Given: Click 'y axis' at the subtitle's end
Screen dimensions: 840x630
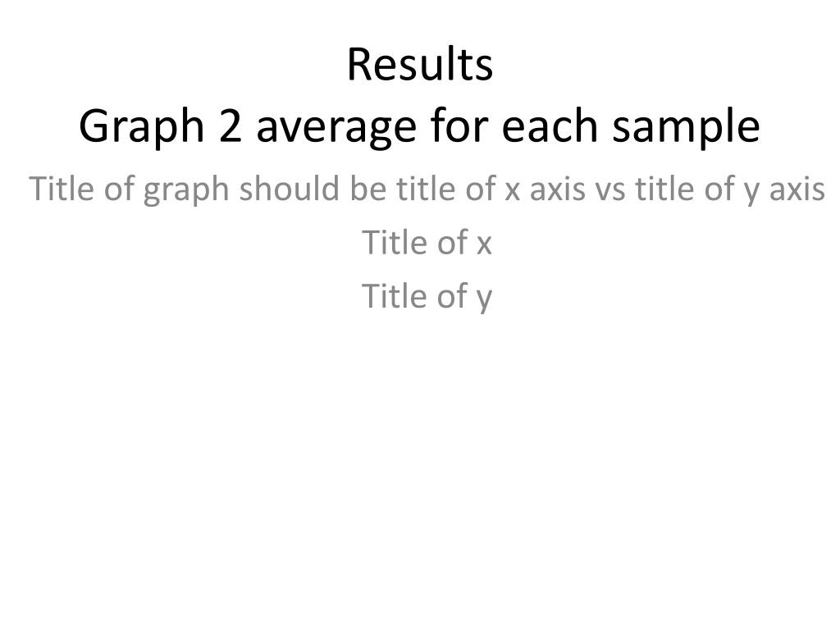Looking at the screenshot, I should click(x=784, y=190).
